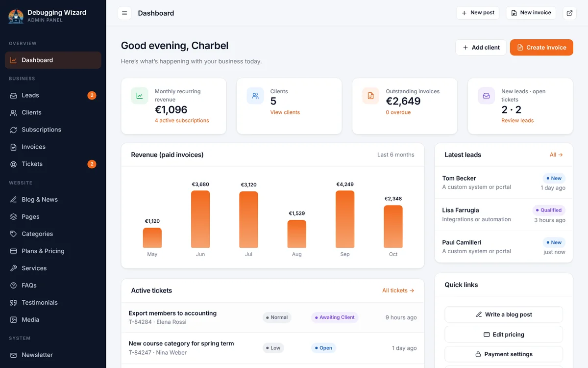Click the Dashboard chart icon in the sidebar
This screenshot has height=368, width=588.
point(13,60)
